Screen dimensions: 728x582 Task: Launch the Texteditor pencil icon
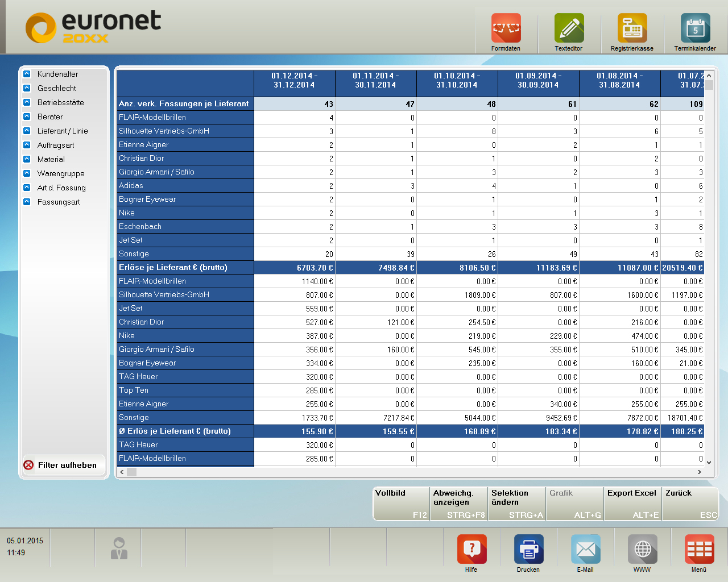tap(569, 28)
